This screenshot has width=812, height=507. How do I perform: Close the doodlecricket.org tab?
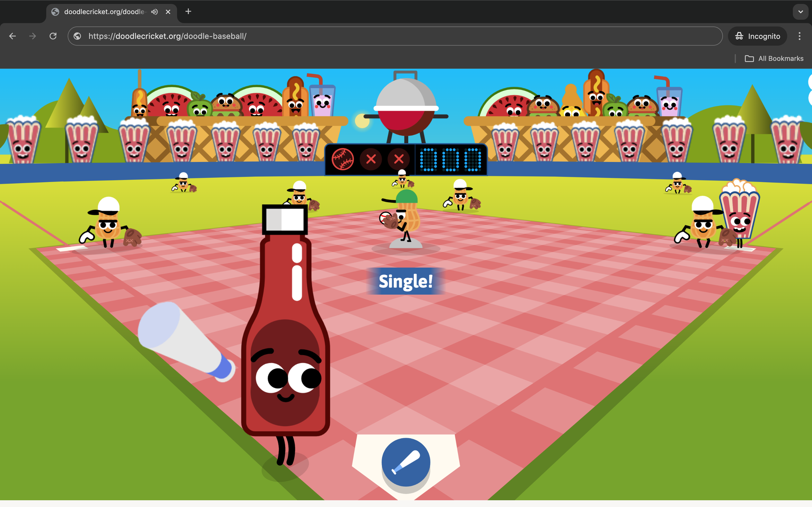[x=168, y=12]
